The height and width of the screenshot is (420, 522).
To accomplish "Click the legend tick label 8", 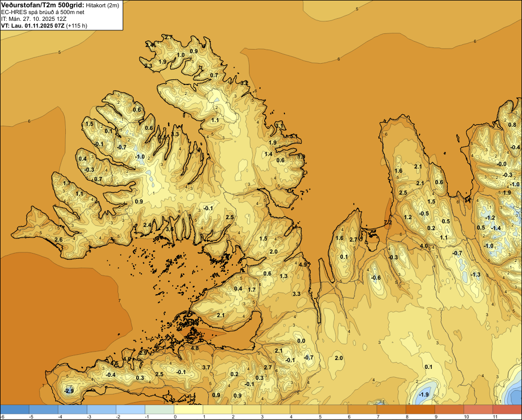I will click(407, 417).
